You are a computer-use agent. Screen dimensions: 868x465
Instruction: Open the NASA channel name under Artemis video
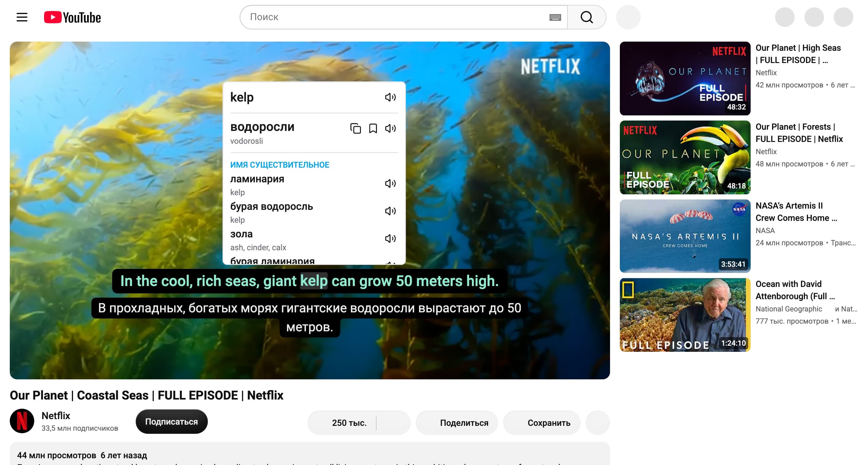[765, 231]
